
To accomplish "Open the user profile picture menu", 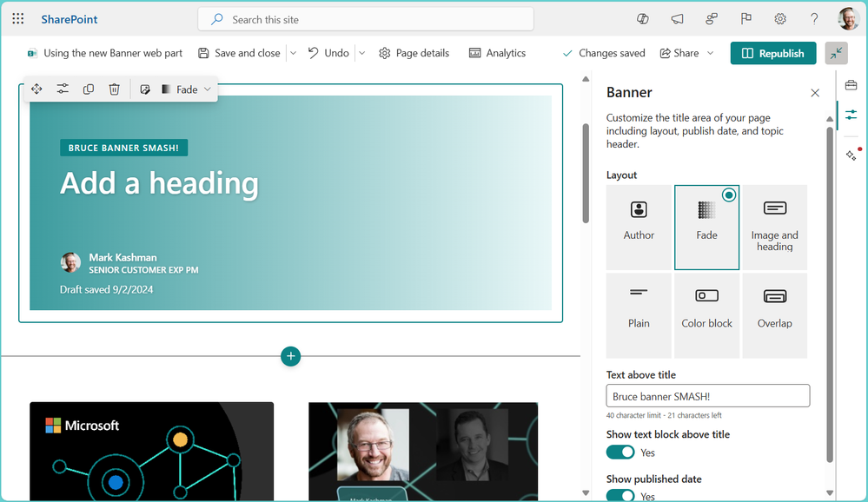I will [x=849, y=19].
